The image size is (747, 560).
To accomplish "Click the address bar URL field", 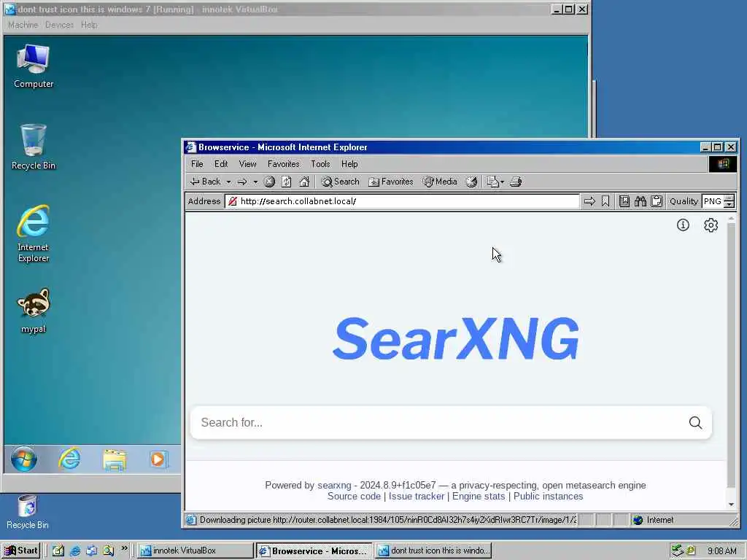I will coord(402,201).
